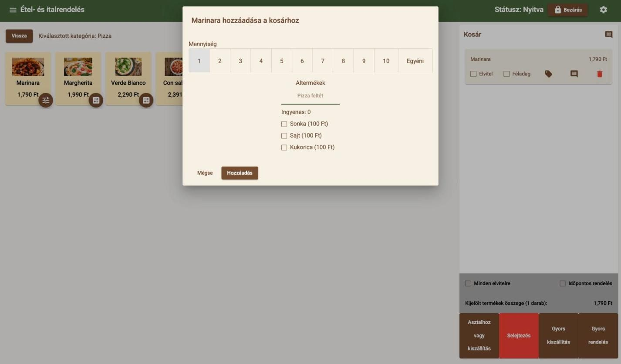
Task: Open the hamburger navigation menu
Action: (13, 10)
